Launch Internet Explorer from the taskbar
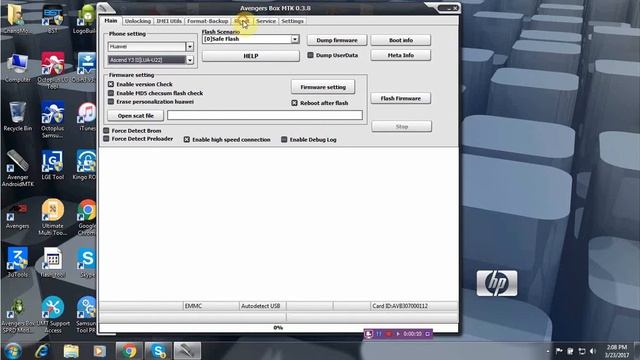The width and height of the screenshot is (640, 360). pyautogui.click(x=42, y=351)
